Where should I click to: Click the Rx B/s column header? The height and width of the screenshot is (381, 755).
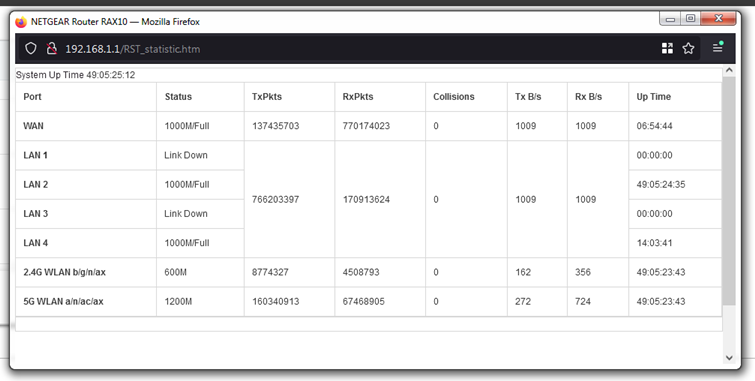click(588, 96)
